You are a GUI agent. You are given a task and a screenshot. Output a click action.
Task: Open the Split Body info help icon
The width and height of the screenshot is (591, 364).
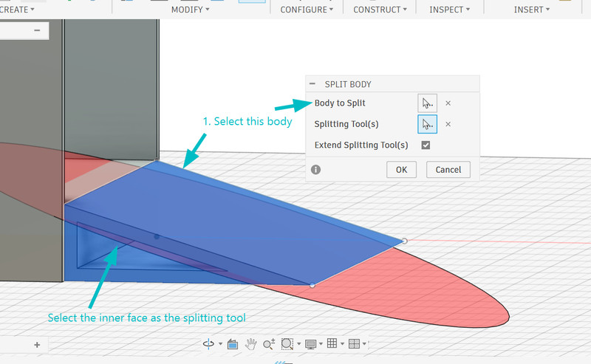click(x=316, y=170)
